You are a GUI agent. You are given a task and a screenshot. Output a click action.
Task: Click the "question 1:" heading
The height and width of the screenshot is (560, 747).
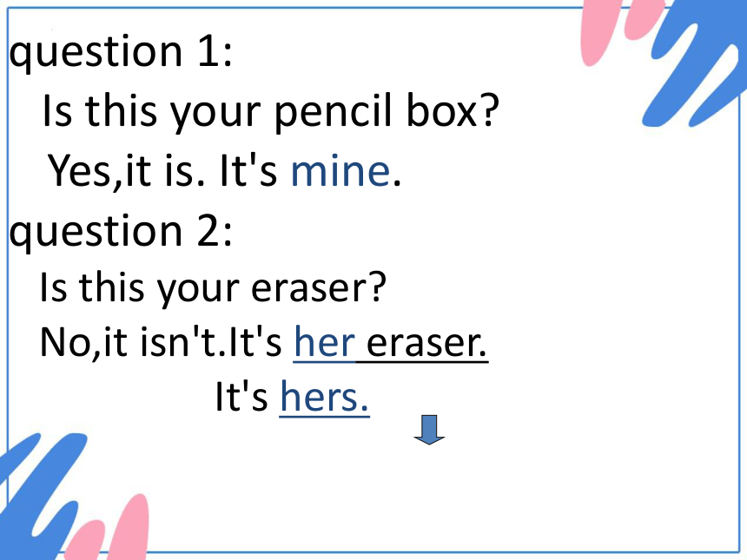(121, 52)
